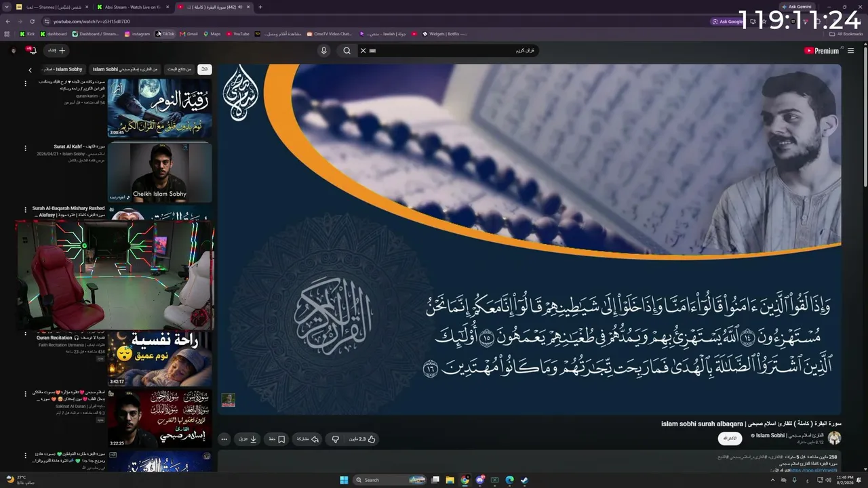Viewport: 868px width, 488px height.
Task: Open Microsoft Edge from the taskbar
Action: pyautogui.click(x=509, y=480)
